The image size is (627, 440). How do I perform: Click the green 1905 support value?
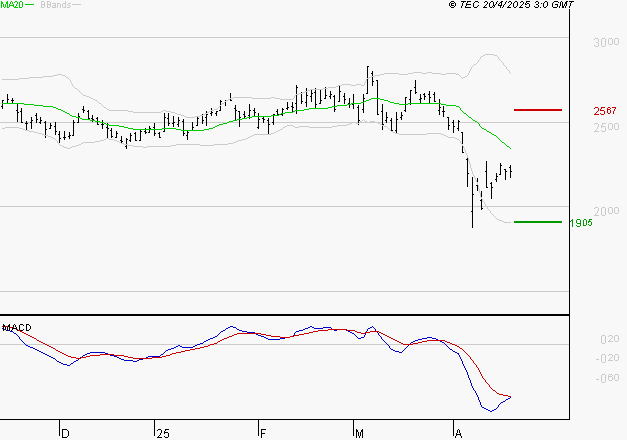[581, 223]
